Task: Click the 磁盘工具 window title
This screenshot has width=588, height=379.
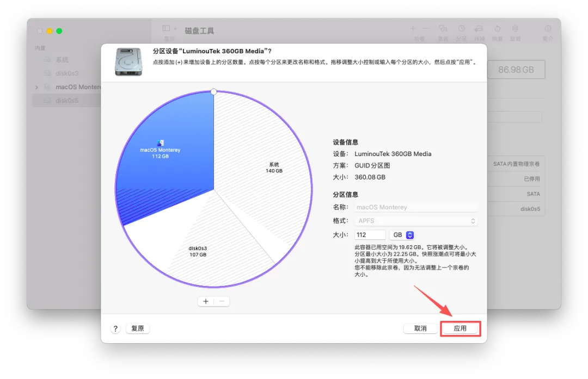Action: pyautogui.click(x=199, y=30)
